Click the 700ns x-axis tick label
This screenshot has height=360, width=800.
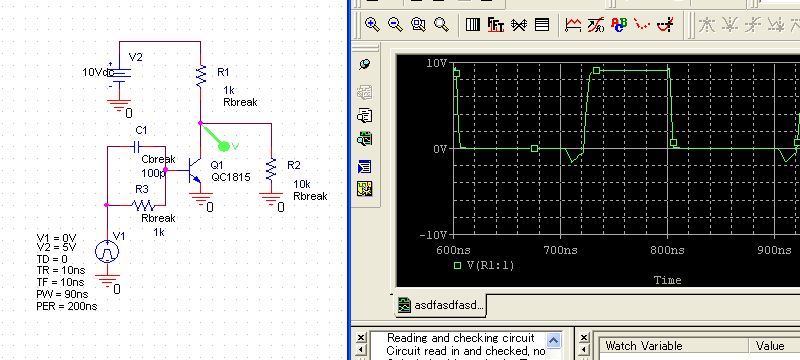tap(561, 250)
